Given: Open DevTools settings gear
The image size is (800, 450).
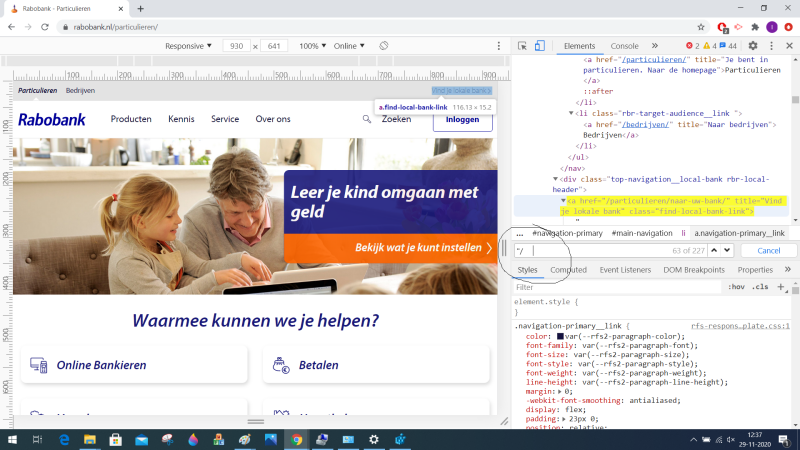Looking at the screenshot, I should (x=755, y=46).
